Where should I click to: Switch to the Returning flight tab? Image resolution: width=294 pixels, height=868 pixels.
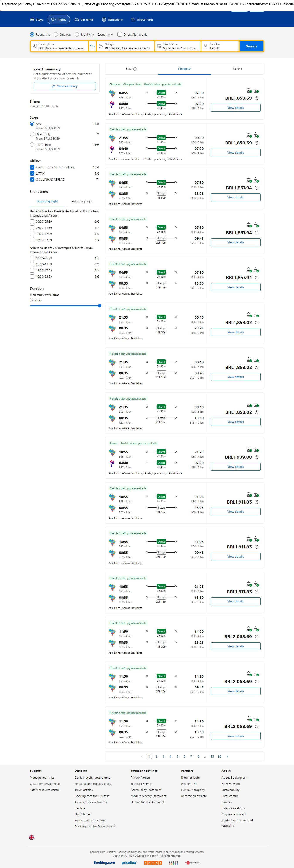coord(82,202)
